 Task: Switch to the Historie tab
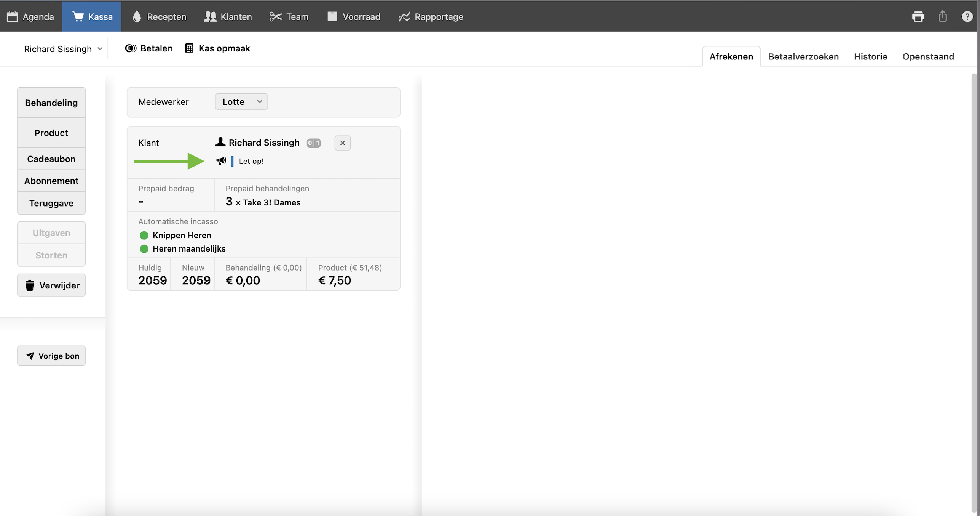[x=870, y=56]
